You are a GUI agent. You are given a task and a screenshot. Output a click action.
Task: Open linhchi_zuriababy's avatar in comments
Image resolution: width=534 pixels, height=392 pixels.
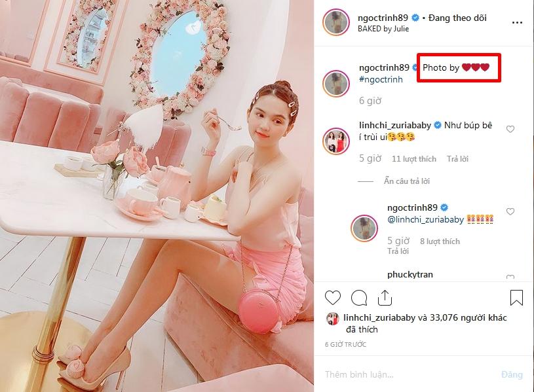point(335,141)
